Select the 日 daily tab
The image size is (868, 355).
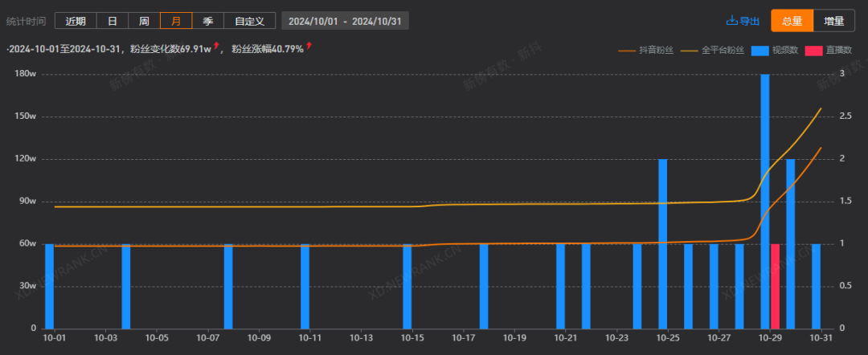(x=113, y=21)
